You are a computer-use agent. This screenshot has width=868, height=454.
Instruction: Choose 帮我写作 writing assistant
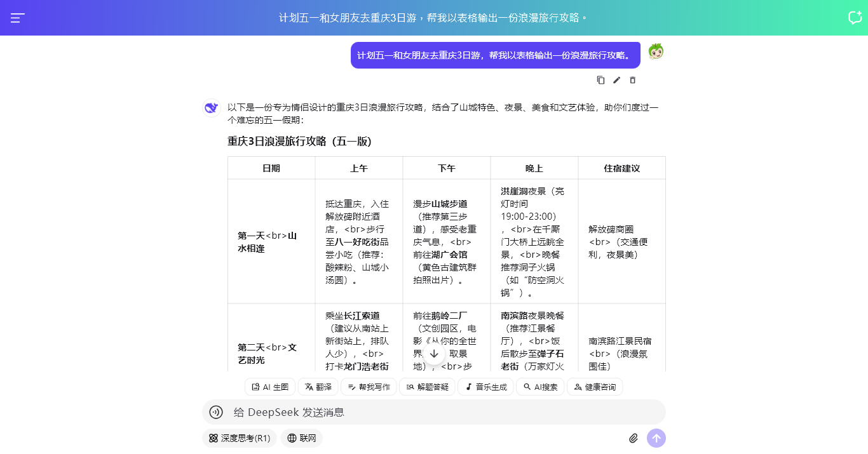369,387
